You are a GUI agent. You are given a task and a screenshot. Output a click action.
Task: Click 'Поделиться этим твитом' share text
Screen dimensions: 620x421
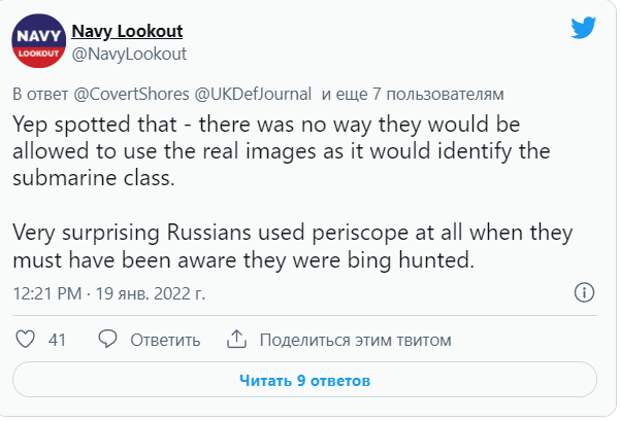[x=355, y=340]
